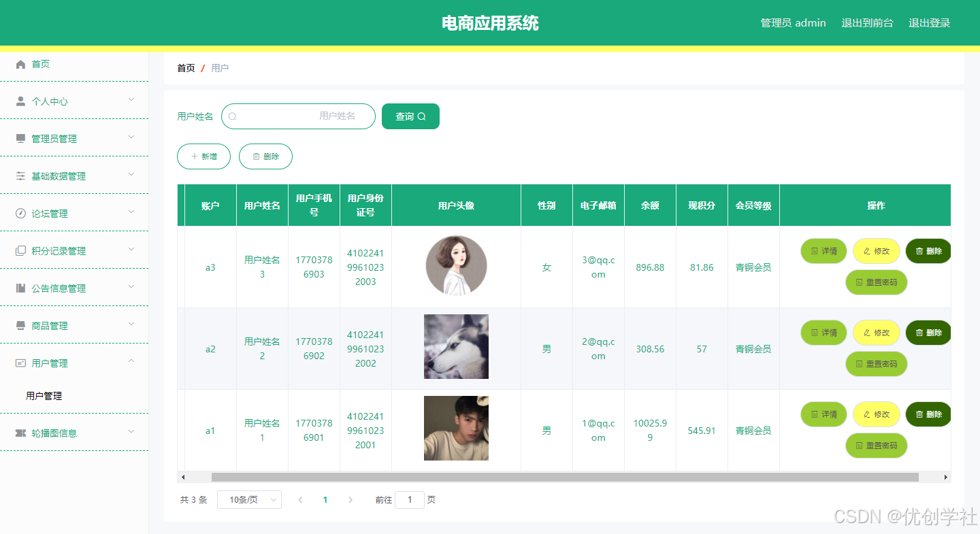Click the 退出登录 link
The image size is (980, 534).
click(930, 23)
